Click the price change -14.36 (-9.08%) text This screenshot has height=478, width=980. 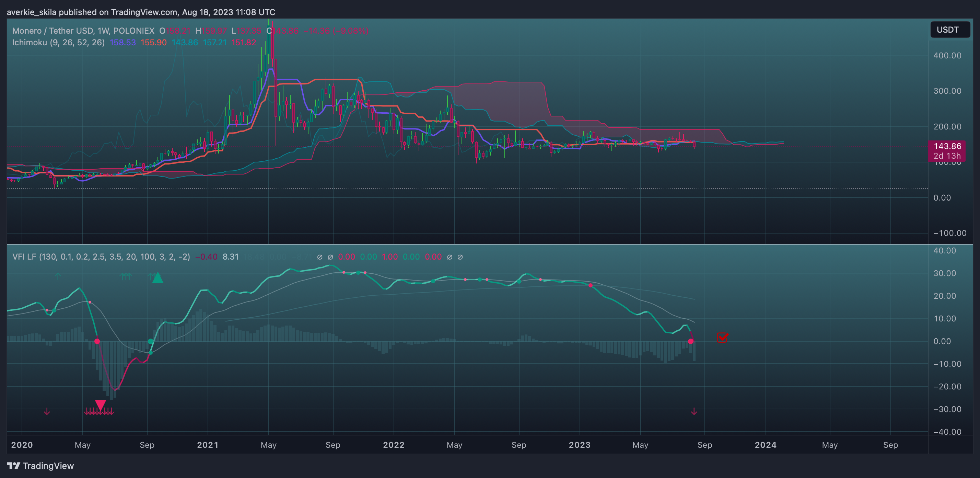336,31
